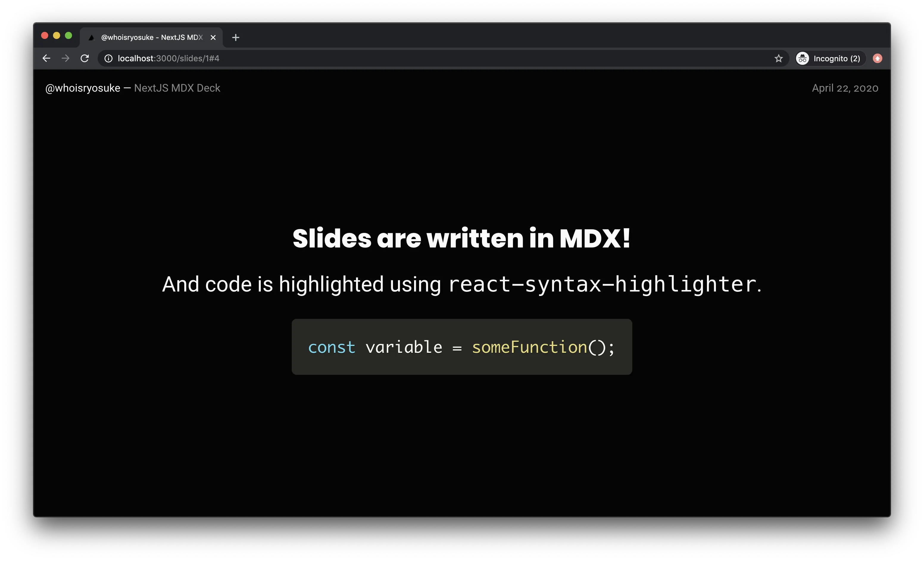Click the Slides are written in MDX heading
The image size is (924, 561).
[461, 239]
